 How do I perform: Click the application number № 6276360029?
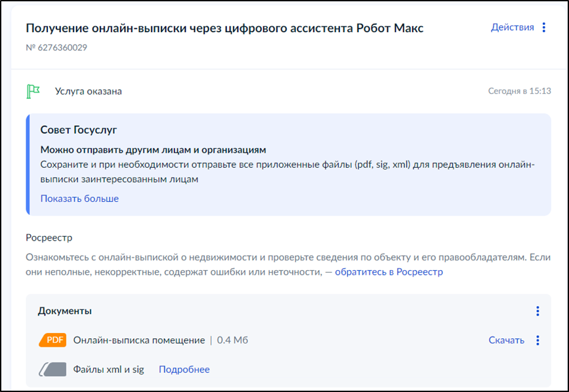(56, 48)
